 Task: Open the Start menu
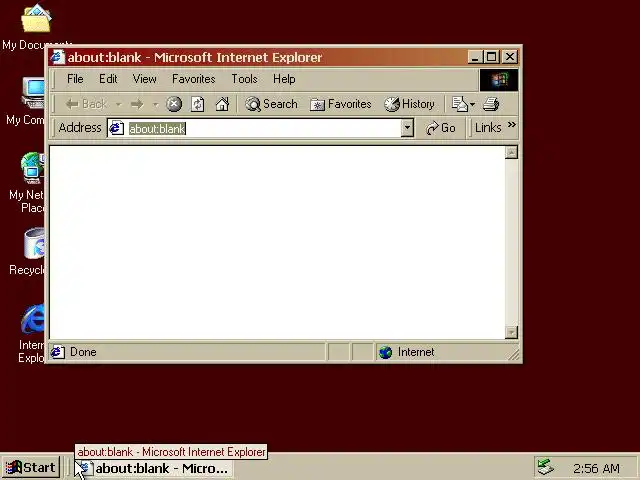tap(31, 468)
